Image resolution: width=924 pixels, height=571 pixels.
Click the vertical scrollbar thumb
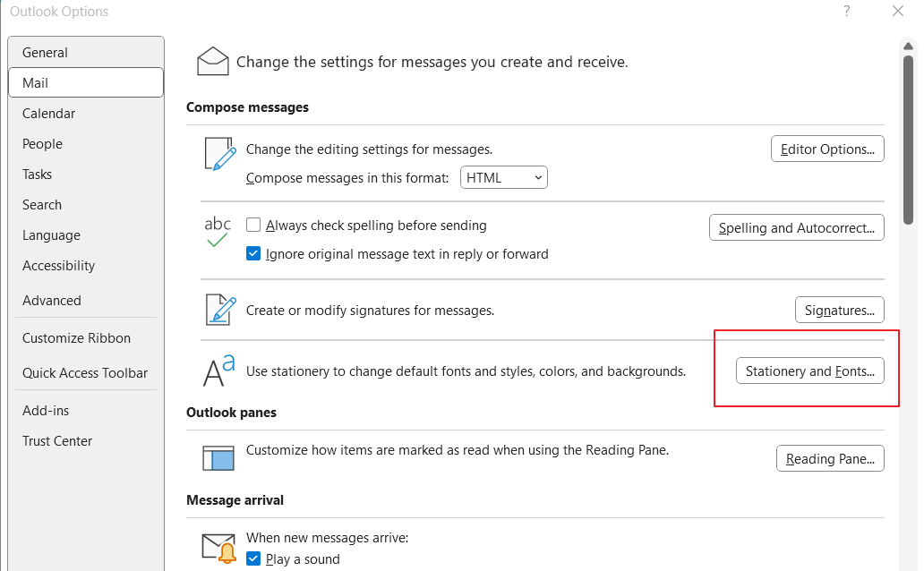pyautogui.click(x=908, y=134)
